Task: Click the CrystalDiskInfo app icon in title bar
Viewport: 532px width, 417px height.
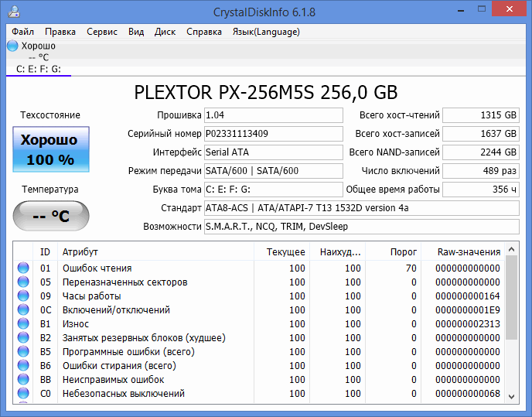Action: (x=14, y=12)
